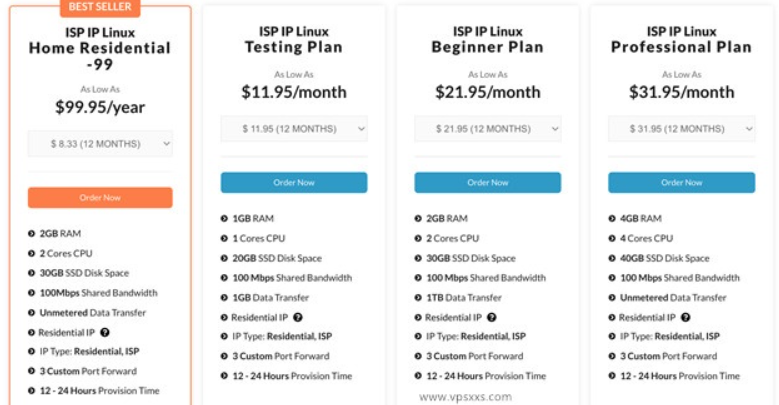Click Residential IP help icon in Testing Plan
Image resolution: width=779 pixels, height=405 pixels.
[x=297, y=317]
